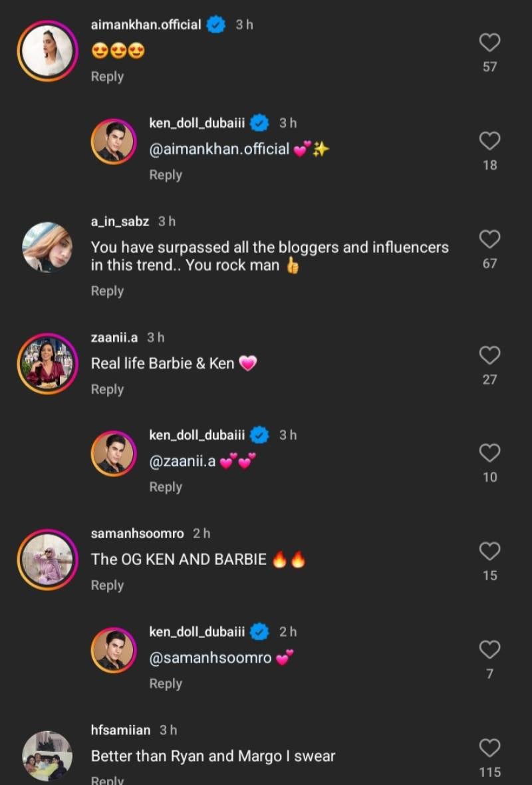
Task: Like ken_doll_dubaiii's reply to samanhsoomro
Action: click(x=489, y=649)
